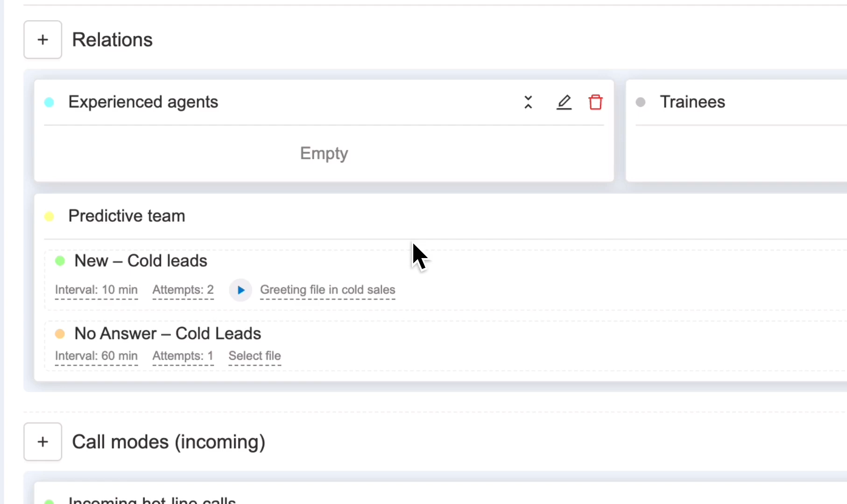Select the No Answer – Cold Leads row

[446, 346]
